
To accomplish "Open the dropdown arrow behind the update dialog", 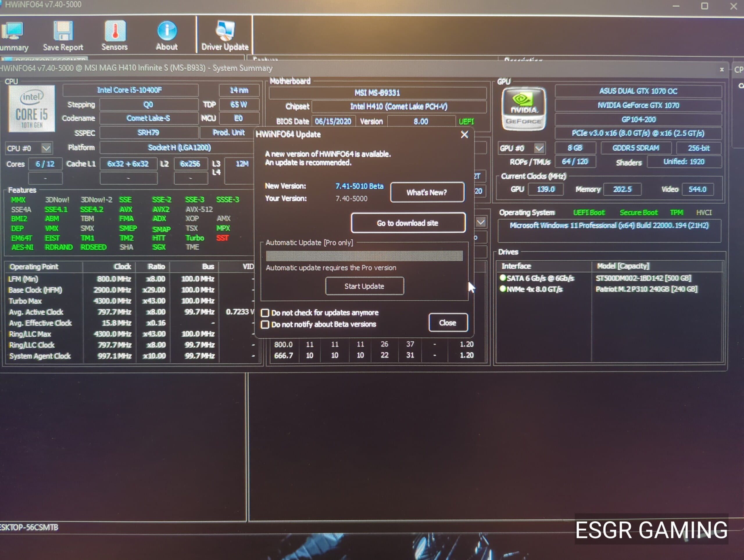I will [481, 222].
